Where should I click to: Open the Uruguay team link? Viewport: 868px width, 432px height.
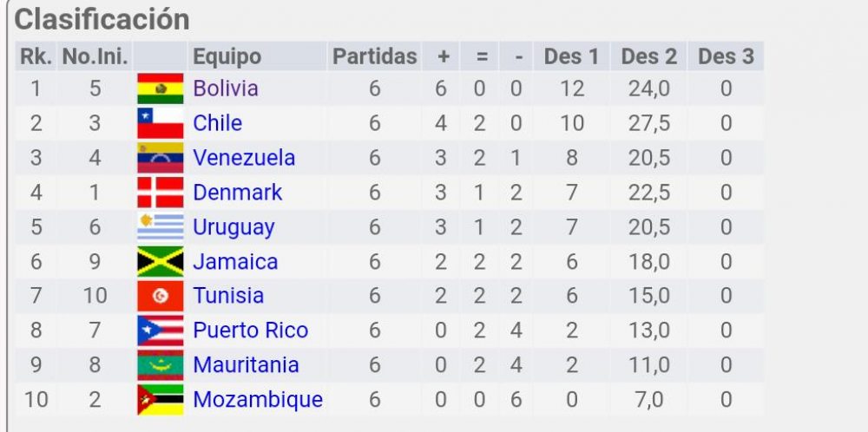point(233,227)
